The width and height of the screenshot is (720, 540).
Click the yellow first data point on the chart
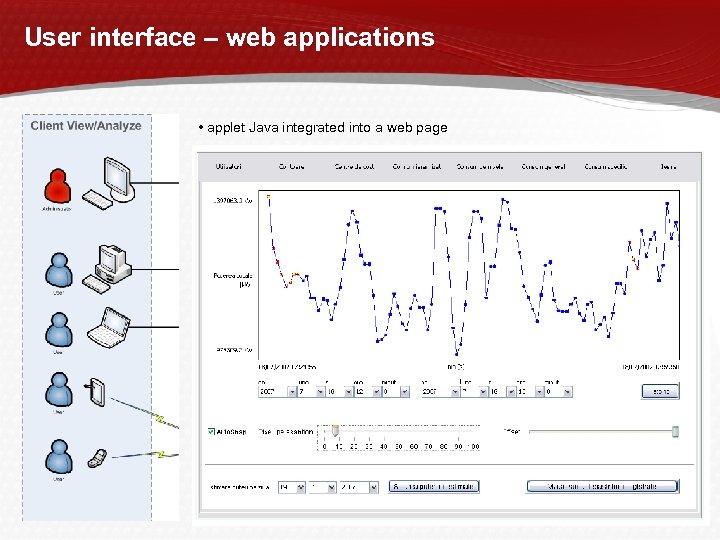pos(269,197)
